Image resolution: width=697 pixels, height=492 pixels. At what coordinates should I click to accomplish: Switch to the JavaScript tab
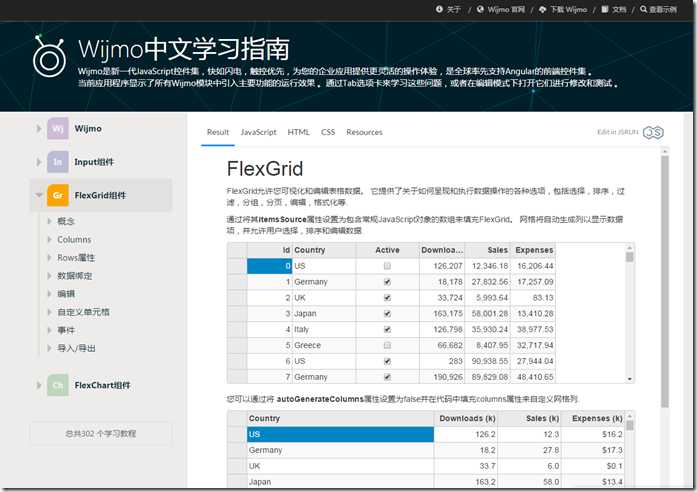258,132
